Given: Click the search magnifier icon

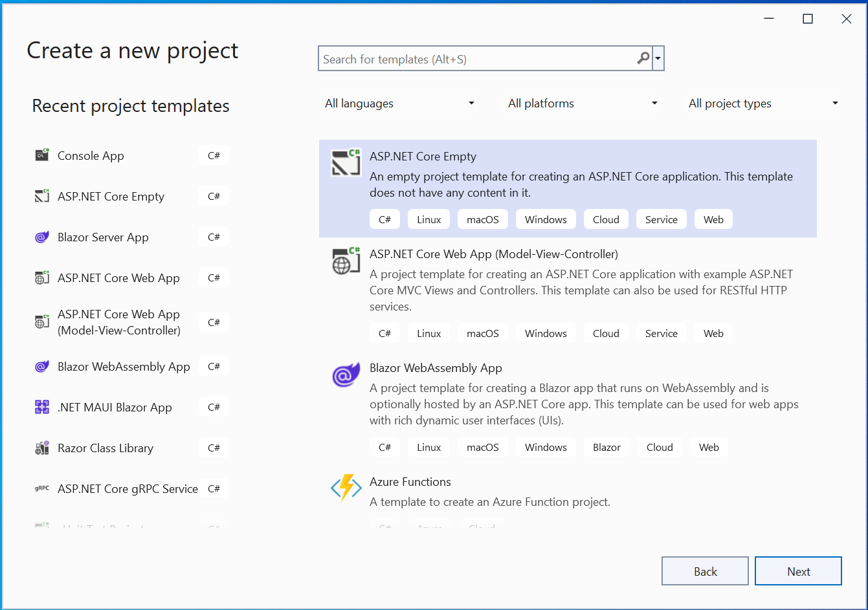Looking at the screenshot, I should click(643, 58).
